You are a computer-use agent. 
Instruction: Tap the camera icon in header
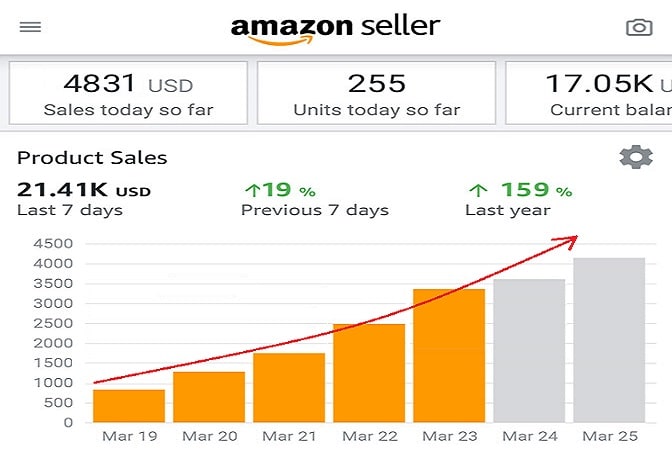pyautogui.click(x=639, y=27)
